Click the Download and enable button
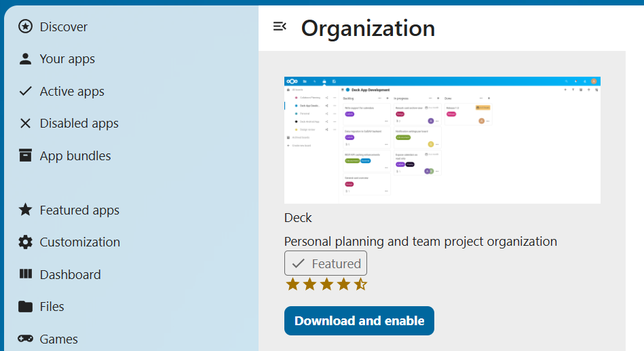Viewport: 644px width, 351px height. click(359, 321)
